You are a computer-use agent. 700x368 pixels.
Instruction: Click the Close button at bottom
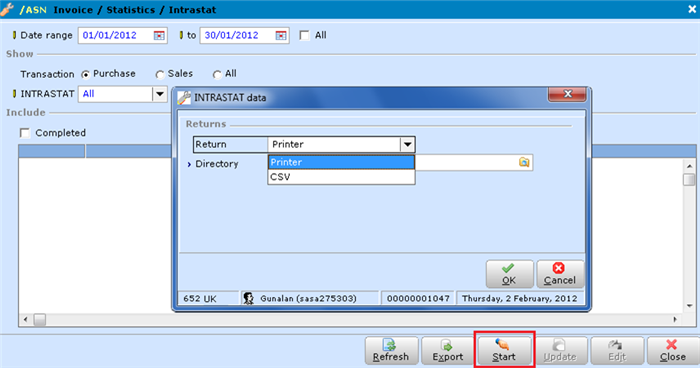click(x=673, y=351)
